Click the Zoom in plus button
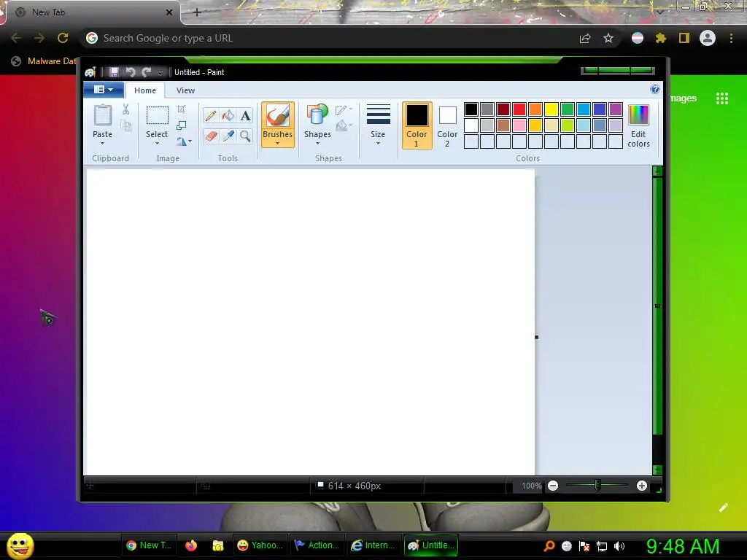The image size is (747, 560). point(642,486)
